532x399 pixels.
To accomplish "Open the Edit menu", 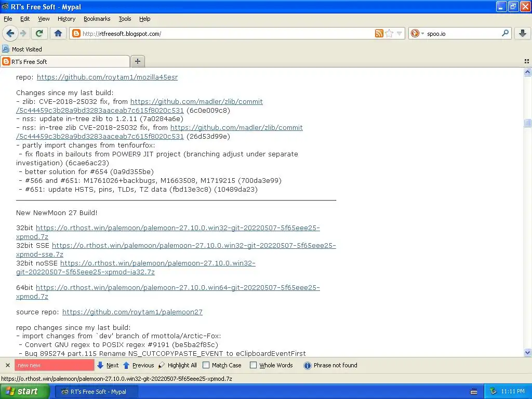I will pos(25,19).
